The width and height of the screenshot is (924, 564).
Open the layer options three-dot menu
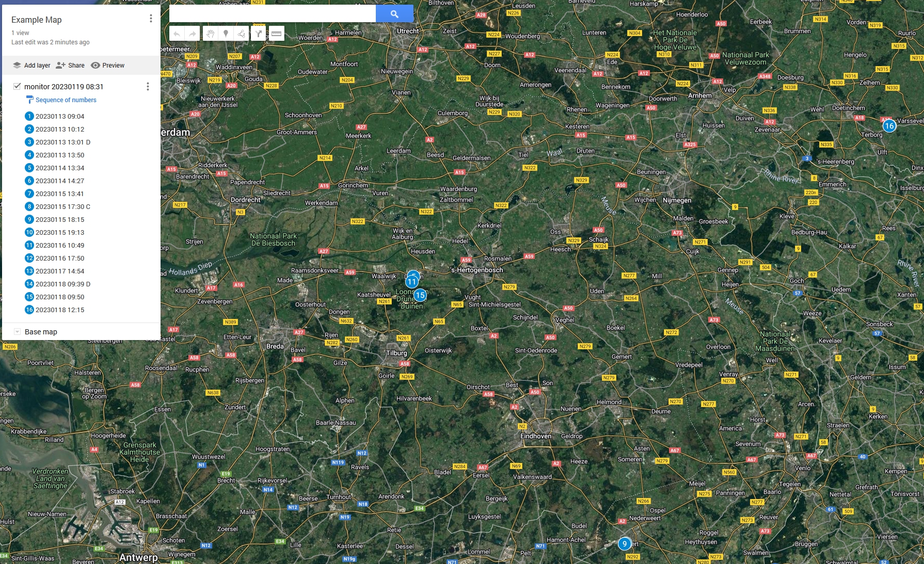pos(148,87)
